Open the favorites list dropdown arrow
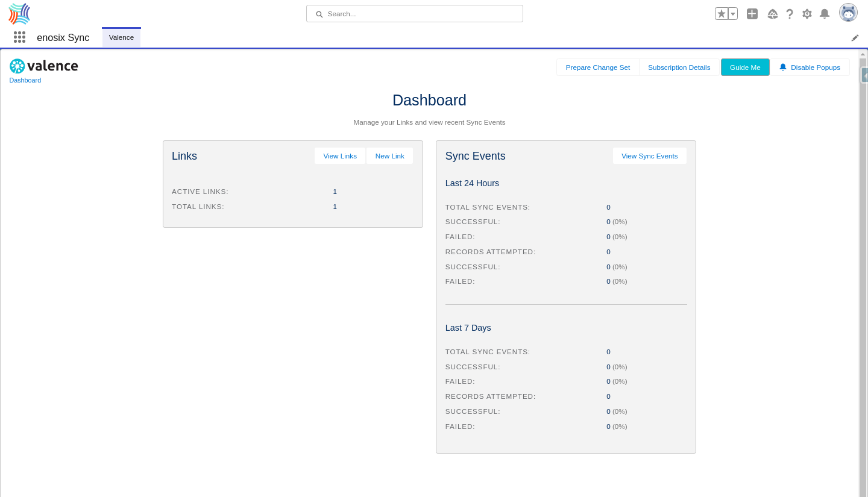 (x=733, y=13)
